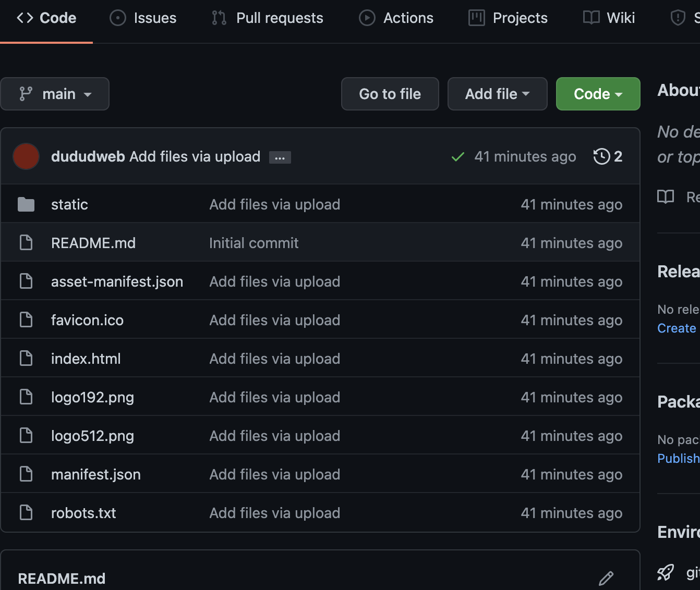Open README.md file in list
The width and height of the screenshot is (700, 590).
[93, 243]
